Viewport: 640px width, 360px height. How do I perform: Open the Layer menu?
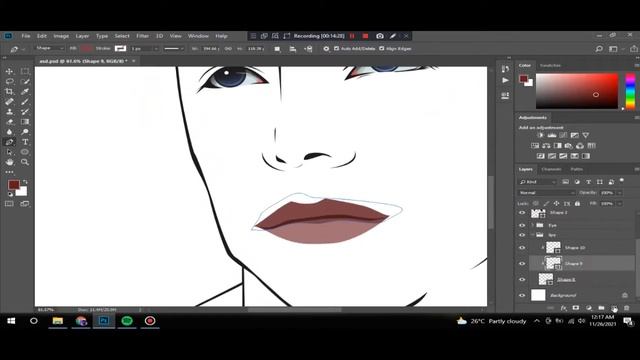[x=82, y=36]
